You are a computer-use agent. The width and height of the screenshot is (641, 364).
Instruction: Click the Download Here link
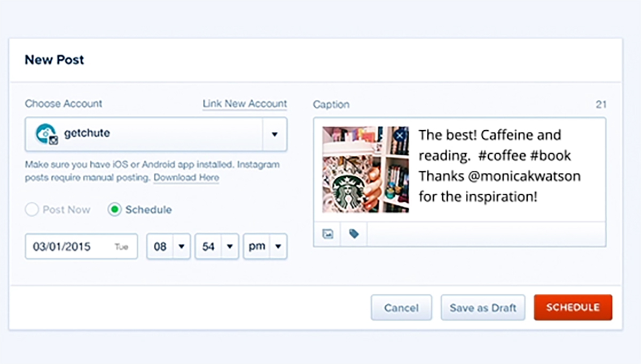coord(186,177)
